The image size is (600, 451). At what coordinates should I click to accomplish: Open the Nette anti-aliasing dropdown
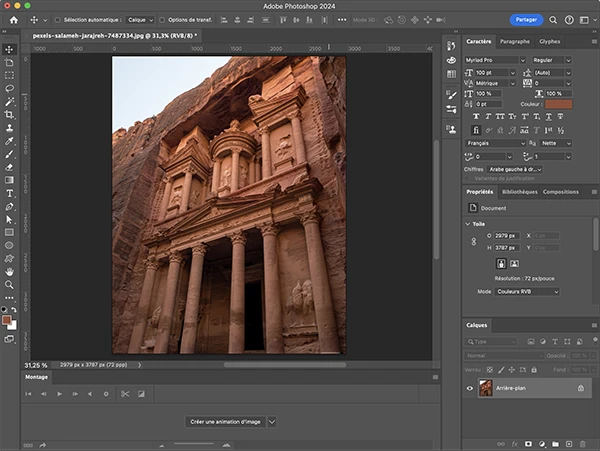[556, 143]
